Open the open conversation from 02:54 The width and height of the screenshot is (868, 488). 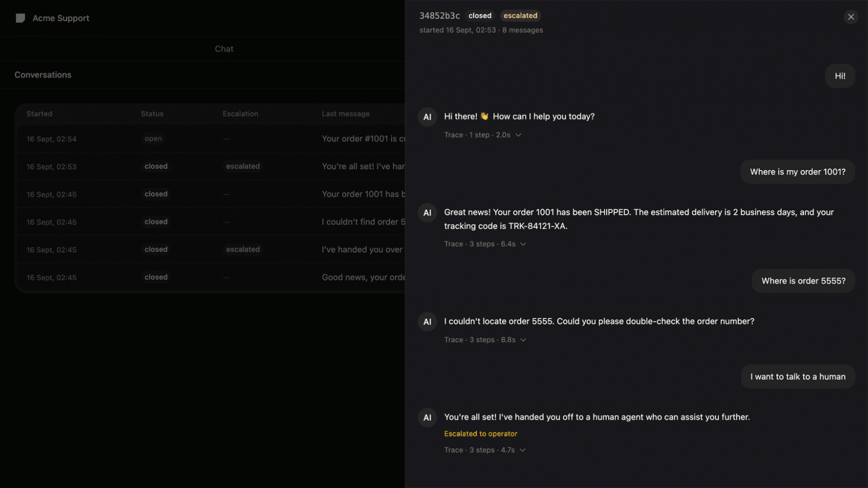pyautogui.click(x=210, y=139)
